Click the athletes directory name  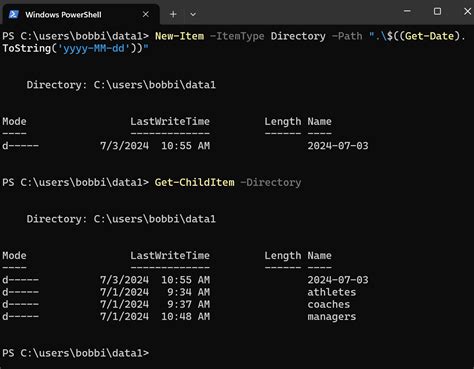point(332,292)
